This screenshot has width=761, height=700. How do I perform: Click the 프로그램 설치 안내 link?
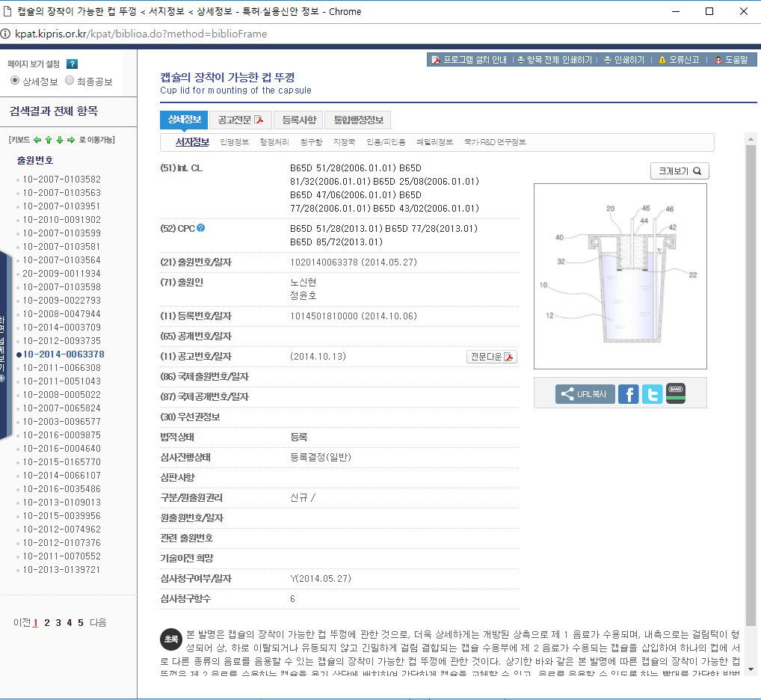pyautogui.click(x=469, y=60)
